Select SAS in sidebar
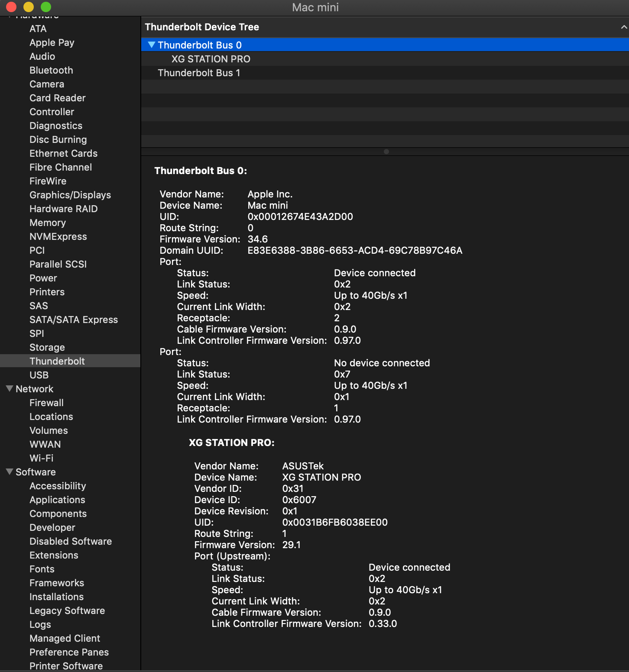The image size is (629, 672). click(39, 306)
